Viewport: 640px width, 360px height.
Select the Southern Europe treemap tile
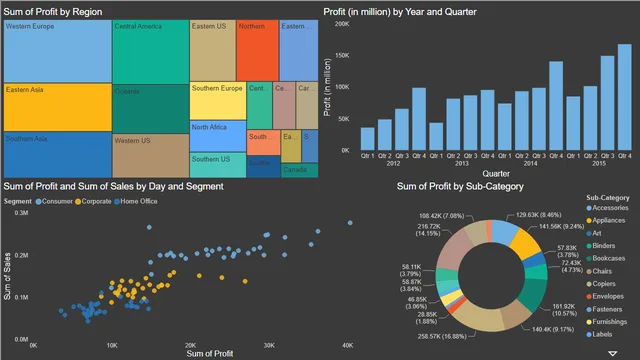pyautogui.click(x=218, y=101)
